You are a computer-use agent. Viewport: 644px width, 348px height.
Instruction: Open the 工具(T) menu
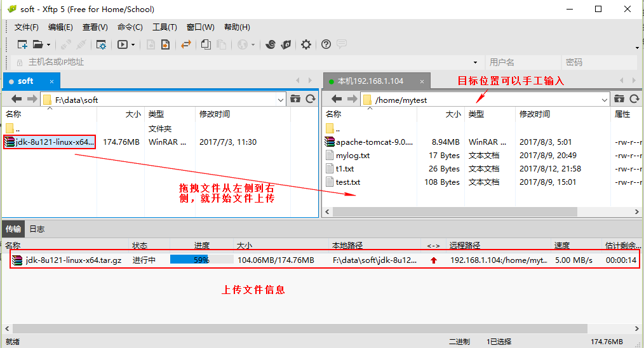(x=164, y=27)
